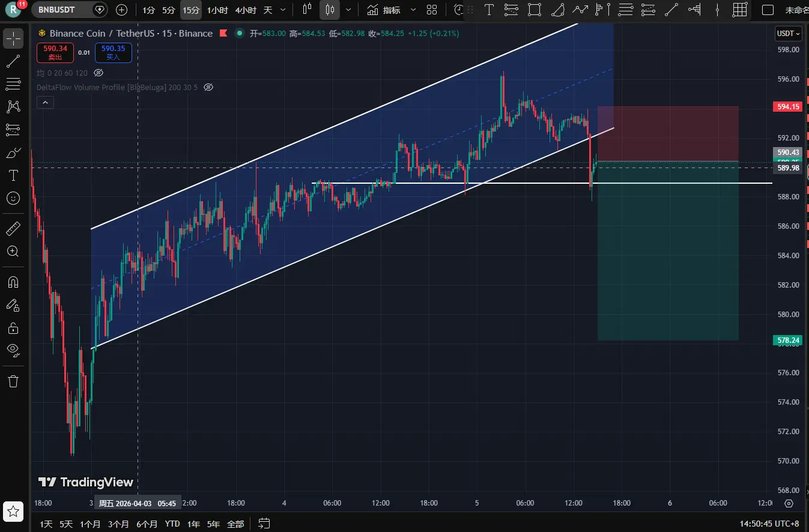Screen dimensions: 809x532
Task: Pick the fixed range volume profile tool
Action: pos(695,10)
